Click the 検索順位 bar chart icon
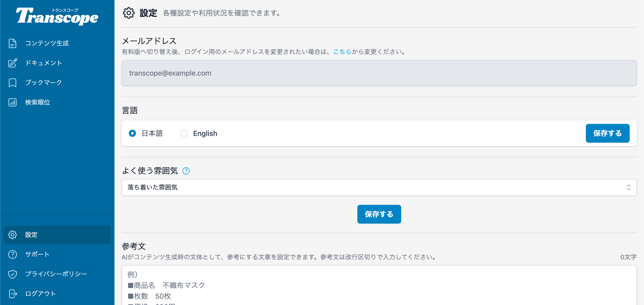Screen dimensions: 644x305 (13, 102)
